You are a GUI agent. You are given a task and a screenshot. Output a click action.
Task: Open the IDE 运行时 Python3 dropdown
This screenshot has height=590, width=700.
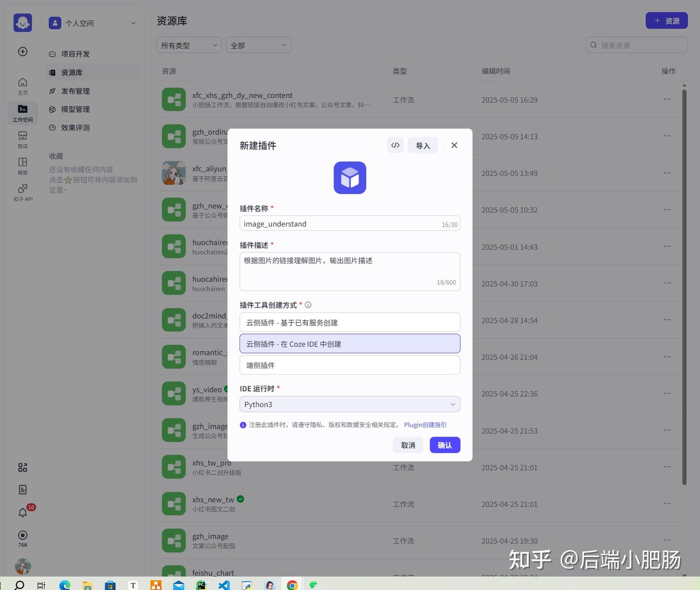pos(350,404)
